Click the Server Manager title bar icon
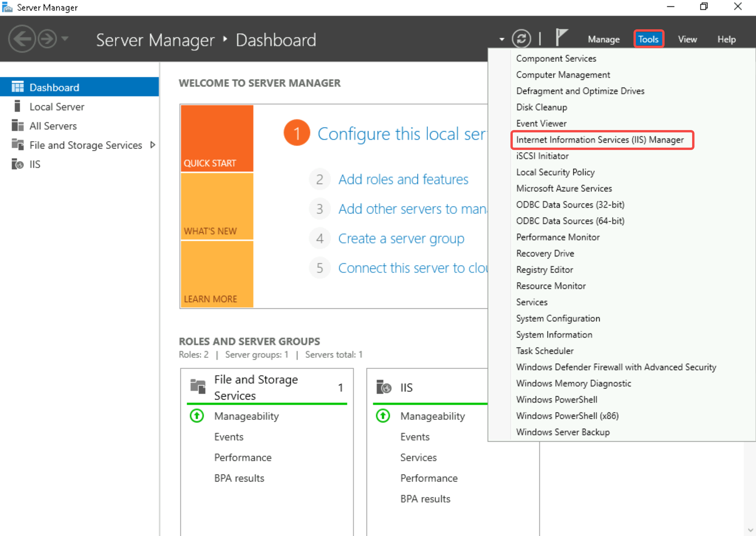This screenshot has height=536, width=756. click(7, 7)
